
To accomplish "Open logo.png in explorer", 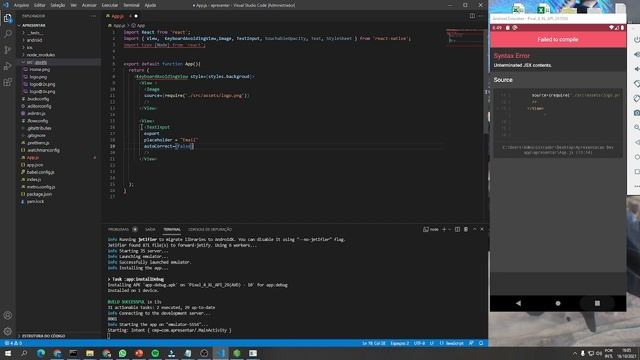I will (x=39, y=77).
